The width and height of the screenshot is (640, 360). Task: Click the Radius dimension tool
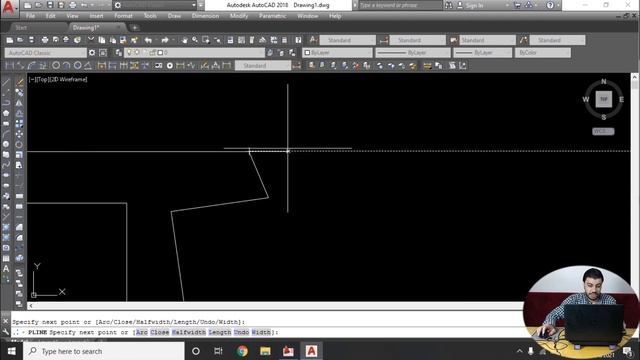point(56,65)
